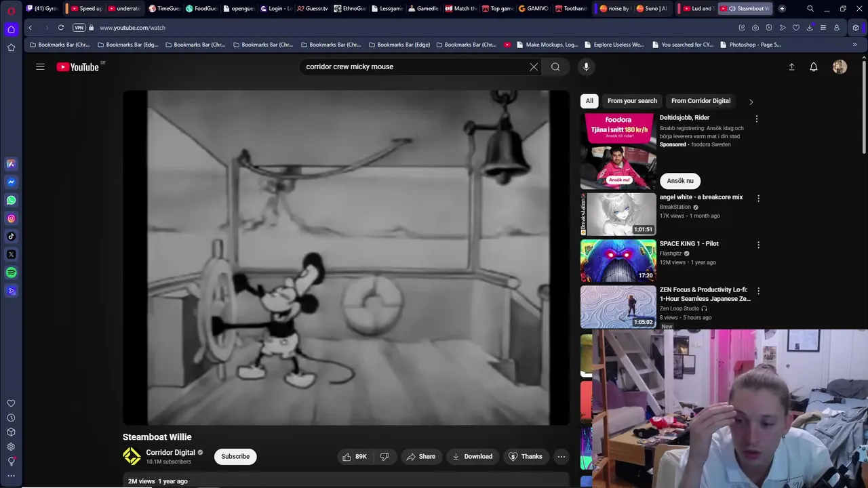Go to the YouTube home logo

[x=78, y=66]
